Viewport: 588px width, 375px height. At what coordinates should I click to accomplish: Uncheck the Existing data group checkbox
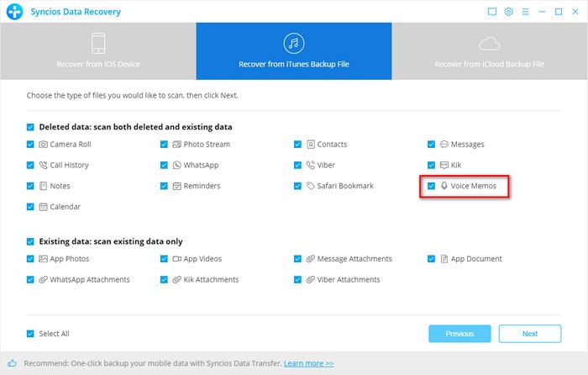(x=30, y=241)
